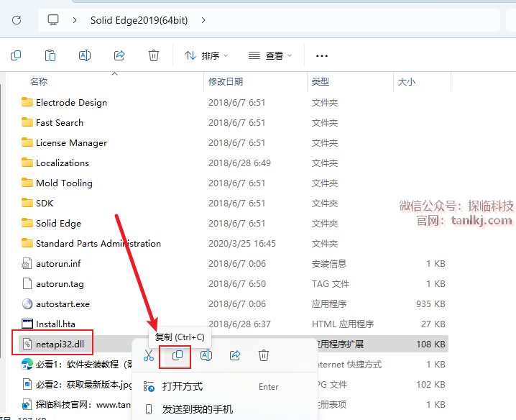Select the Fast Search folder
The height and width of the screenshot is (420, 516).
[60, 123]
